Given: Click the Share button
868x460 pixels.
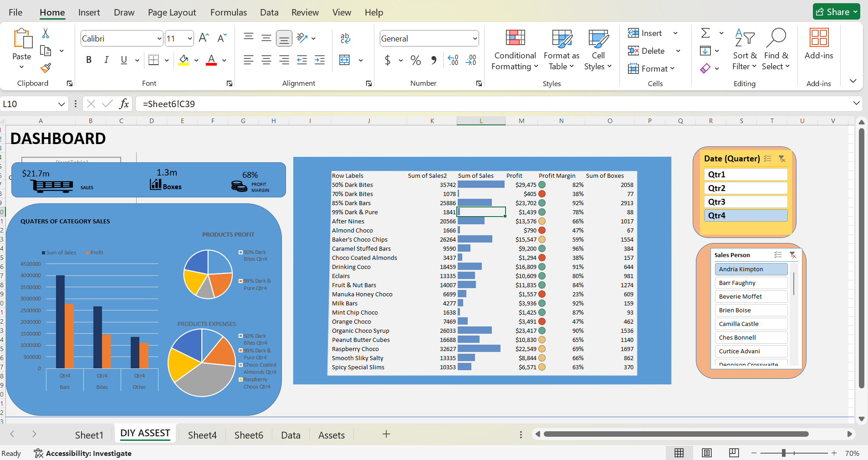Looking at the screenshot, I should pos(836,12).
